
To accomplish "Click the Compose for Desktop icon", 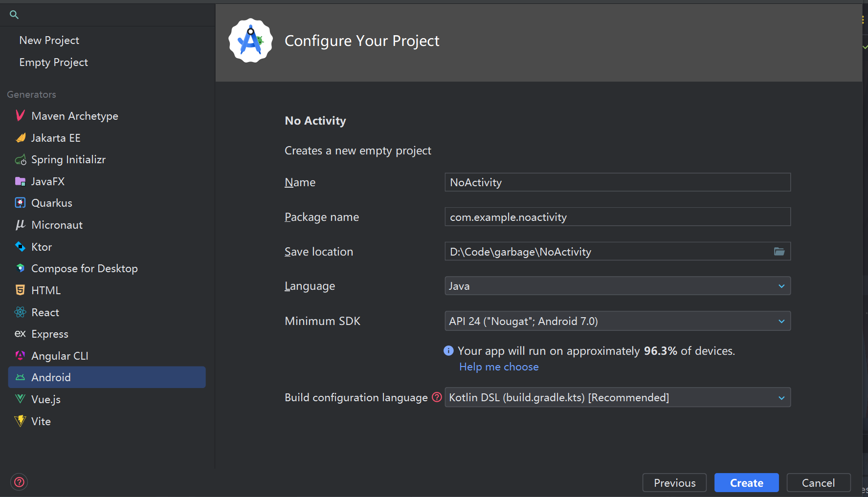I will pyautogui.click(x=20, y=268).
